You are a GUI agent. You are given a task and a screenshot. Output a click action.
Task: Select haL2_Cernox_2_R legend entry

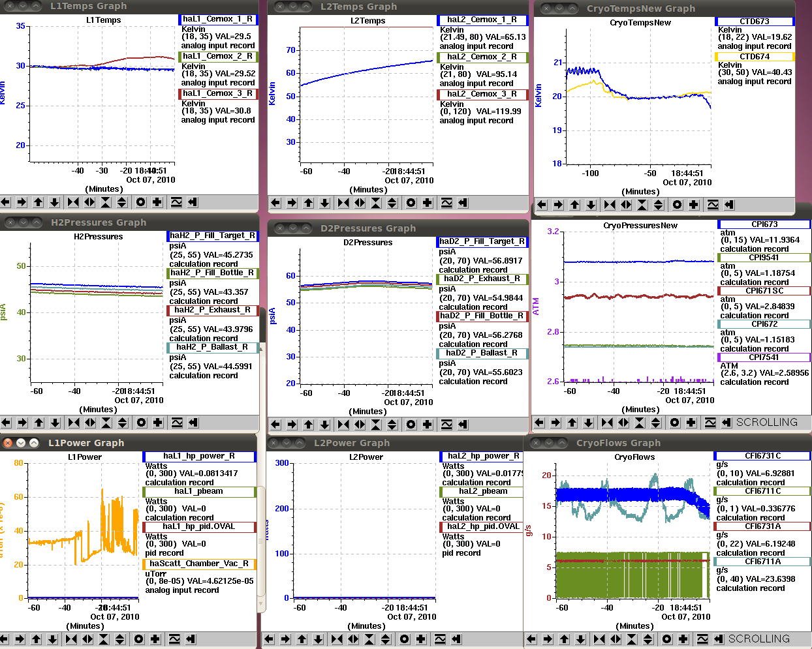(482, 57)
